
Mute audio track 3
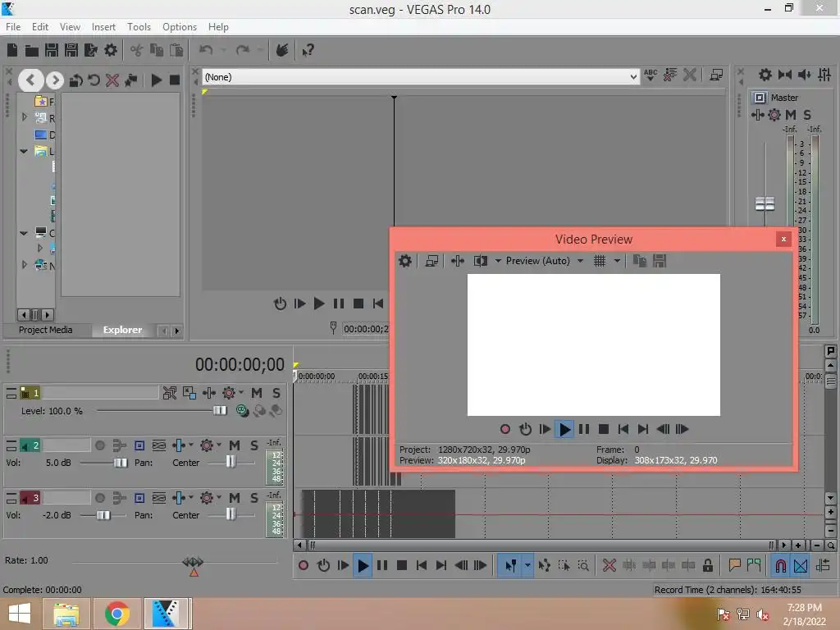234,498
